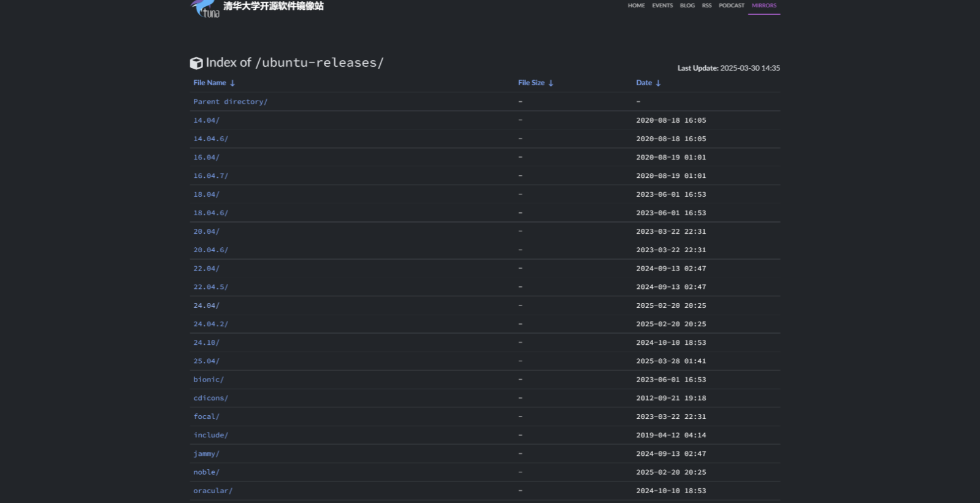Open the 16.04/ directory
980x503 pixels.
[206, 158]
